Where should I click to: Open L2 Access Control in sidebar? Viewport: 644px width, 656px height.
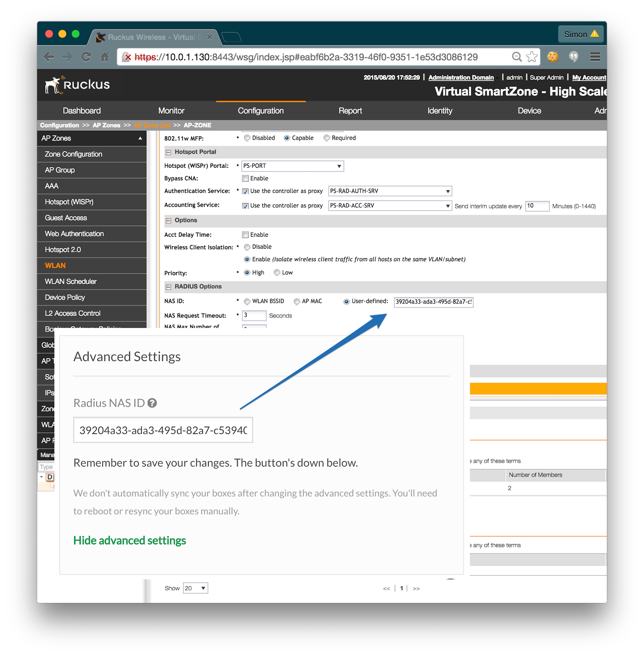point(92,314)
